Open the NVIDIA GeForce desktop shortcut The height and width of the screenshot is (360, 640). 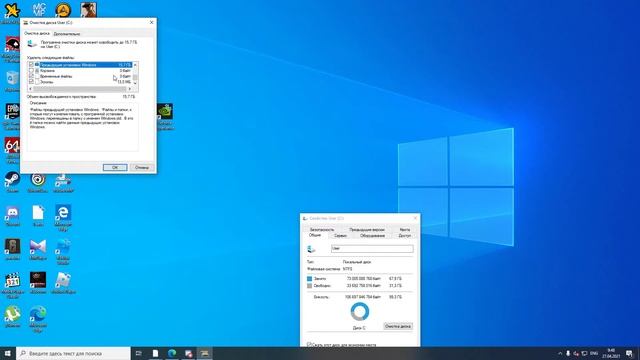click(165, 112)
